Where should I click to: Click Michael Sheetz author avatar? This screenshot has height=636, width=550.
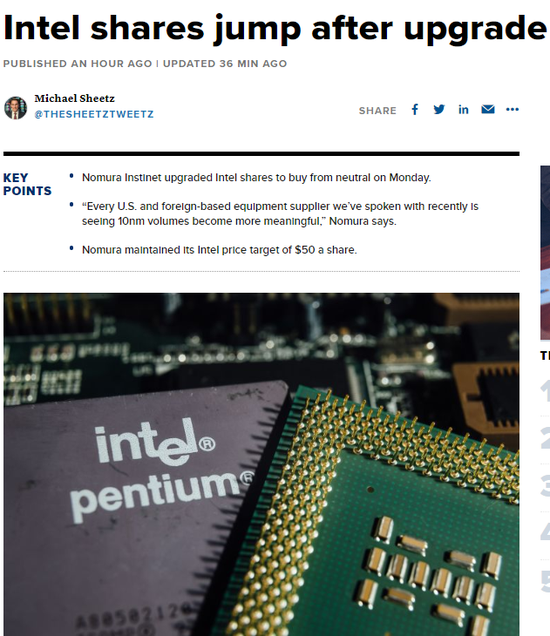[x=15, y=108]
